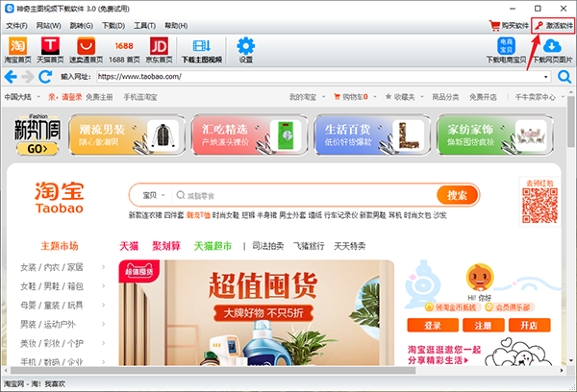Click the 下载网页图片 cloud icon
This screenshot has width=577, height=392.
click(551, 49)
